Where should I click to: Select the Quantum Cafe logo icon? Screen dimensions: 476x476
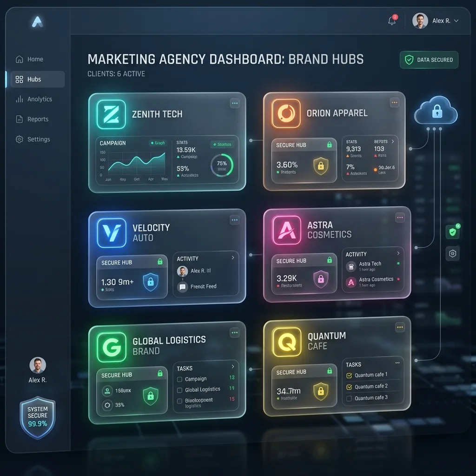tap(287, 341)
